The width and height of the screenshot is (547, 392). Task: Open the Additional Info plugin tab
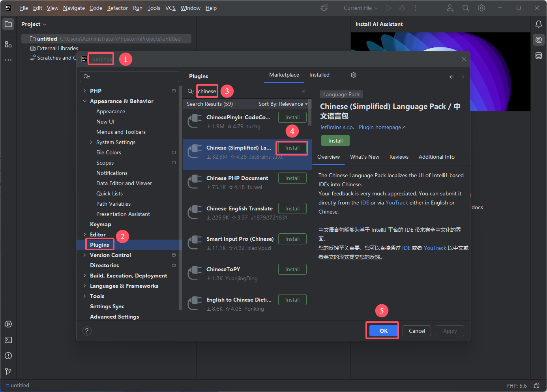click(x=436, y=157)
